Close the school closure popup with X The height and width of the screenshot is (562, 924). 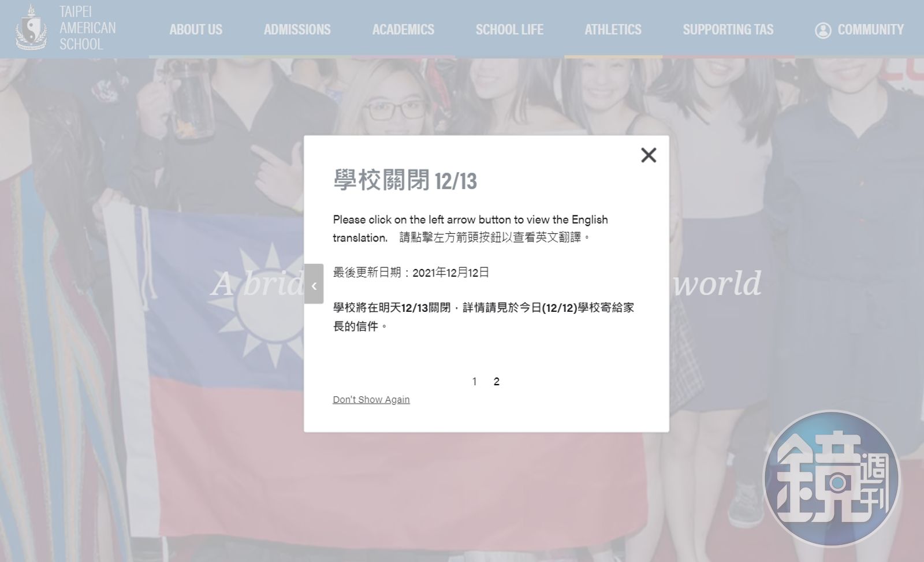[x=649, y=155]
